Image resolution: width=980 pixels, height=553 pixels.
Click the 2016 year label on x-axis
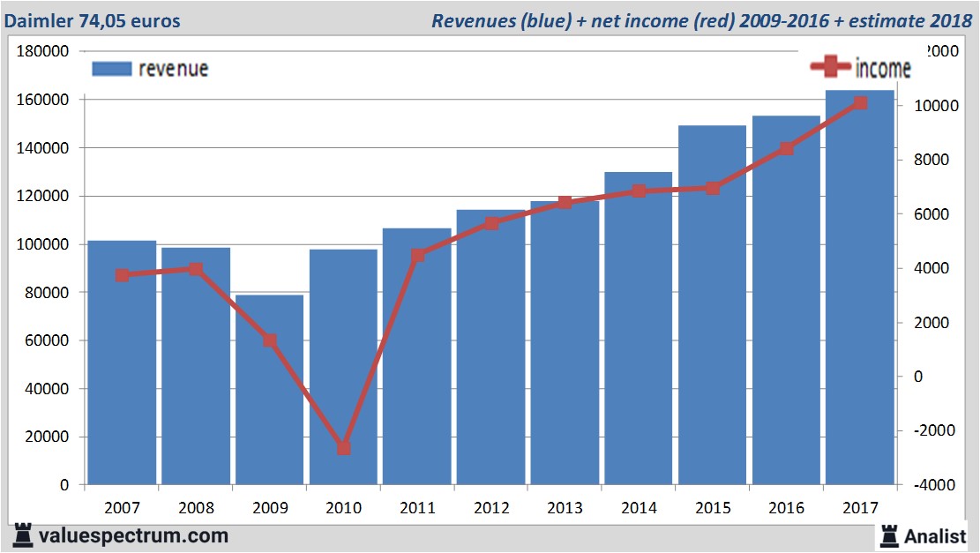click(786, 507)
